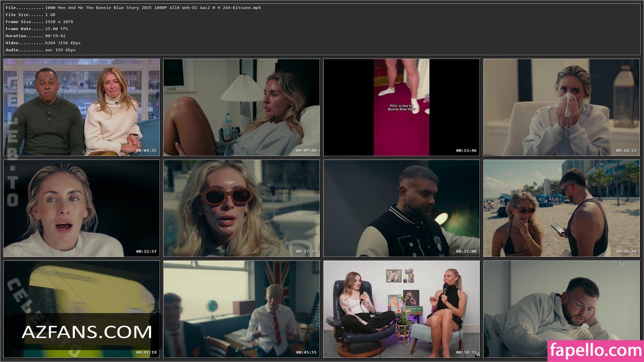Open the beach frame at 00:36:44
Image resolution: width=644 pixels, height=362 pixels.
point(561,208)
